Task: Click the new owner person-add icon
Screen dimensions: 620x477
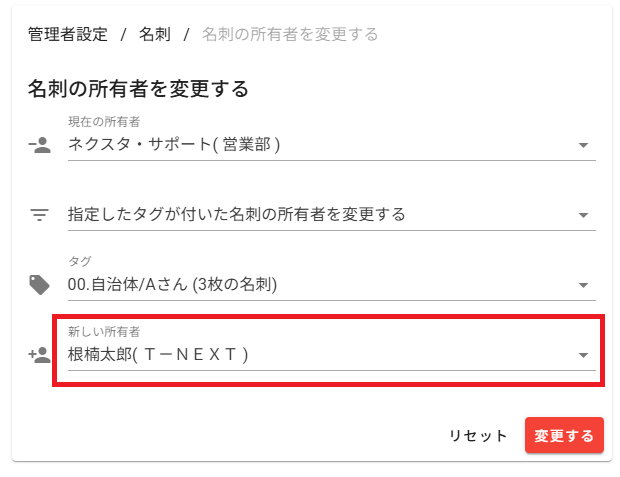Action: point(39,354)
